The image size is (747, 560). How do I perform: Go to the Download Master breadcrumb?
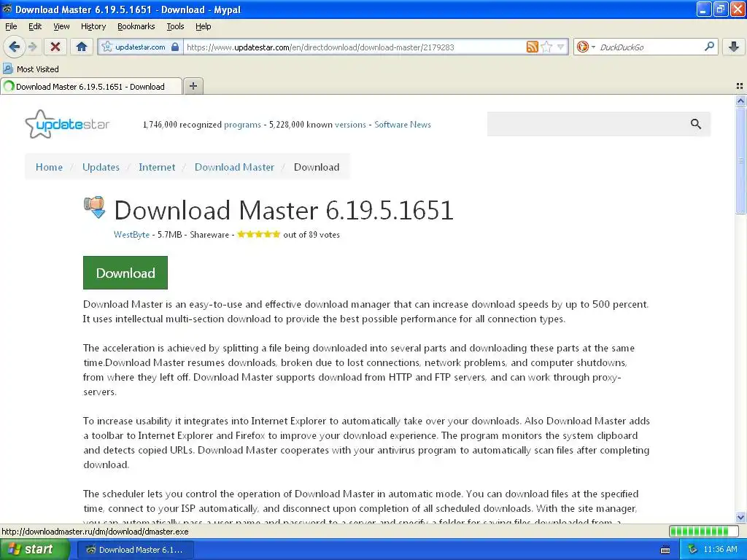[234, 167]
